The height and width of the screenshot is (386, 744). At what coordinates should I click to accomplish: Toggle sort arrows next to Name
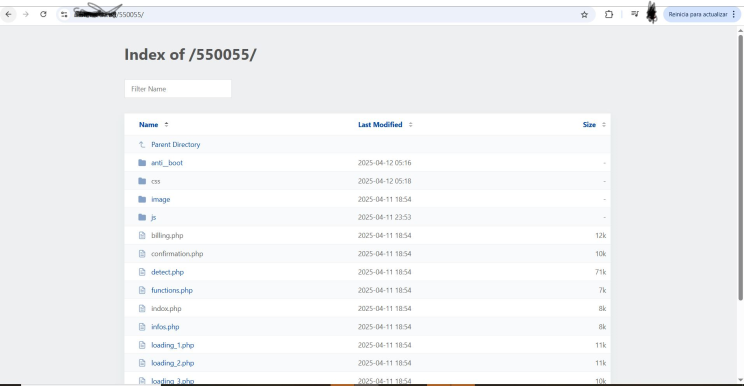[x=166, y=125]
